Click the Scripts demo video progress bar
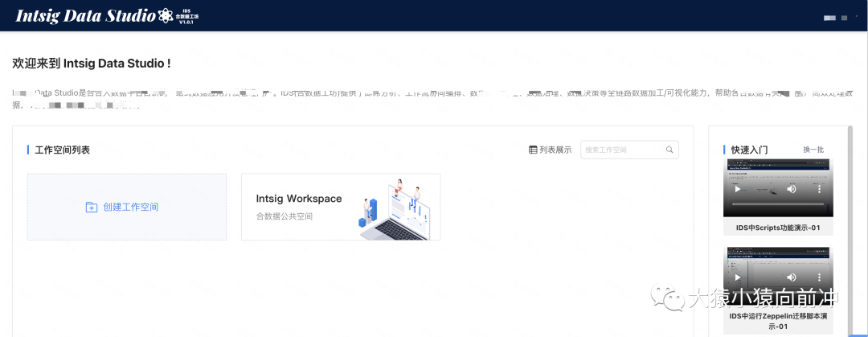 pyautogui.click(x=777, y=204)
